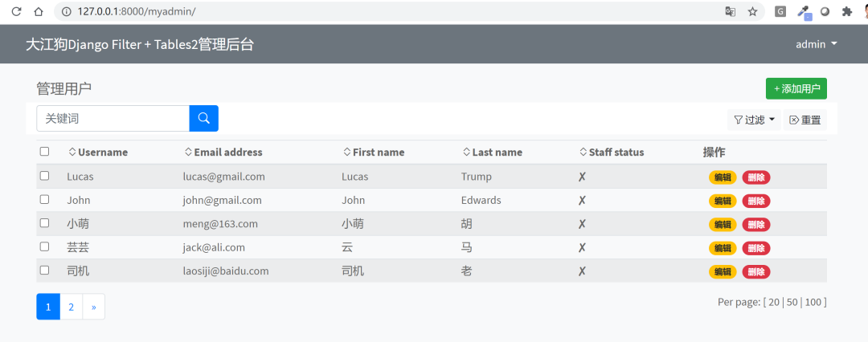Open the translate page icon in address bar

tap(730, 11)
